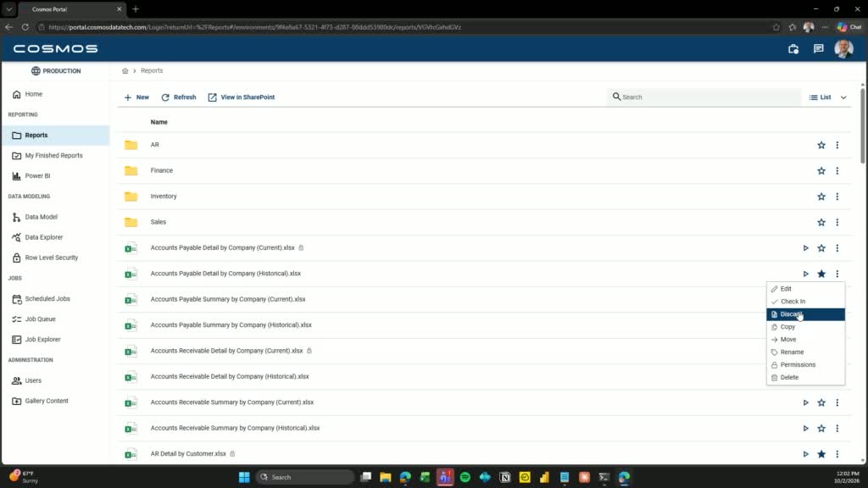
Task: Toggle star on Accounts Receivable Summary (Historical)
Action: tap(821, 428)
